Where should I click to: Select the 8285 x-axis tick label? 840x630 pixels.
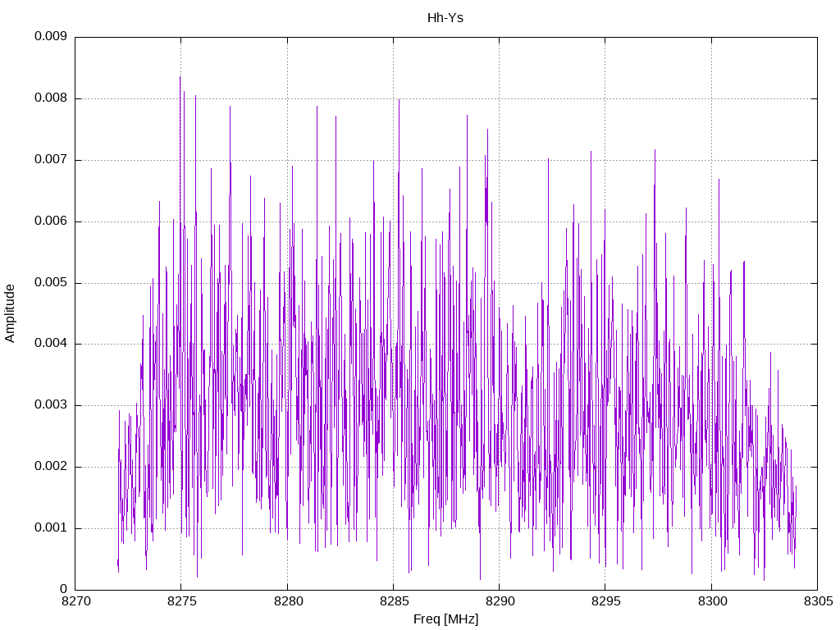point(395,601)
